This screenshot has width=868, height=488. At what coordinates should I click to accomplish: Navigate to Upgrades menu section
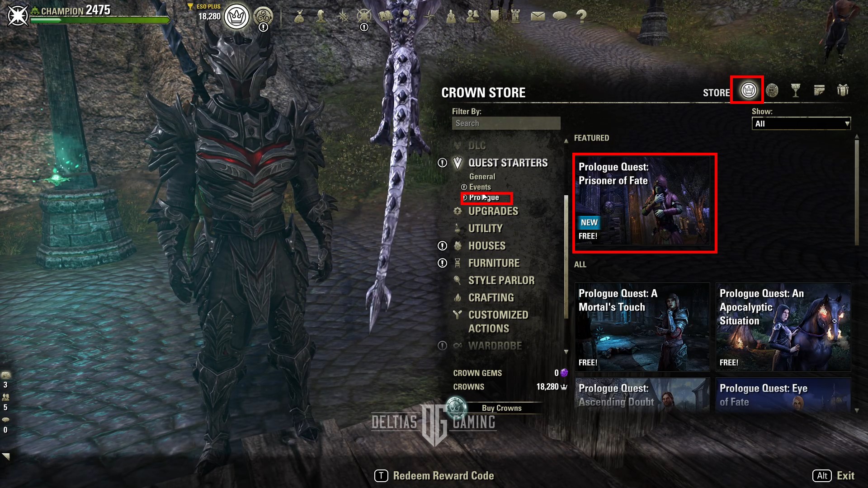pyautogui.click(x=494, y=211)
